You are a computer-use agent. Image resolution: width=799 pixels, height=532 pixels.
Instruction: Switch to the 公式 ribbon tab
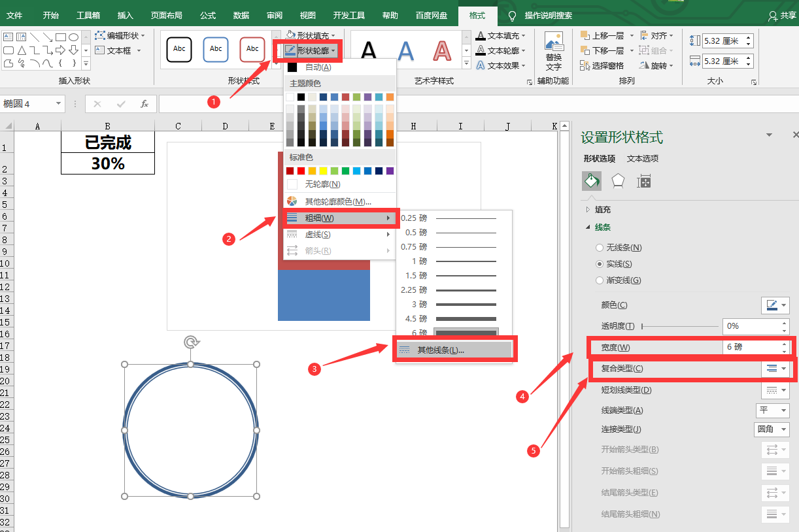pos(208,16)
